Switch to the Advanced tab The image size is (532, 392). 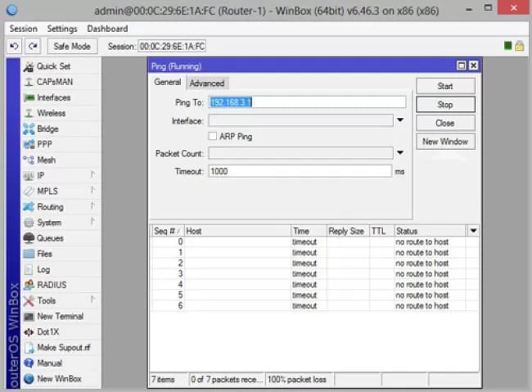[206, 83]
